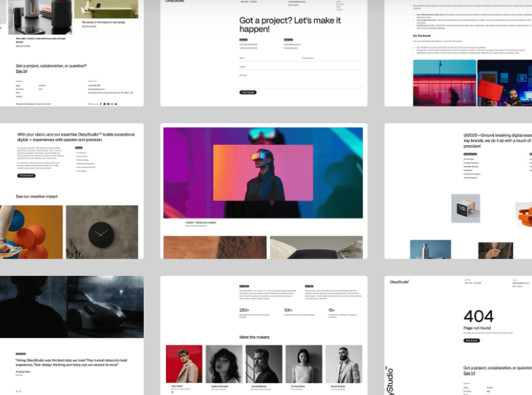Click the large '404' heading
Screen dimensions: 532x395
479,317
